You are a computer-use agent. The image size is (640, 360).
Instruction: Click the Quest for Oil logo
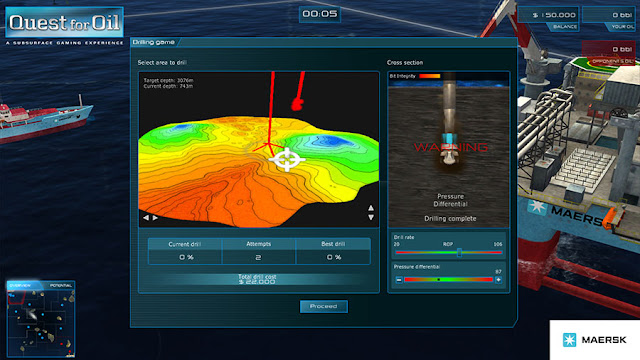64,22
